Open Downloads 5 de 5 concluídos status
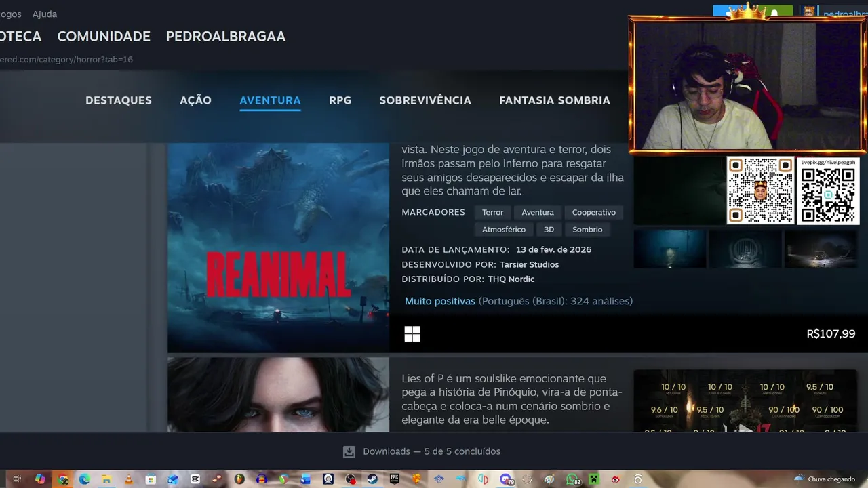This screenshot has height=488, width=868. pyautogui.click(x=431, y=451)
